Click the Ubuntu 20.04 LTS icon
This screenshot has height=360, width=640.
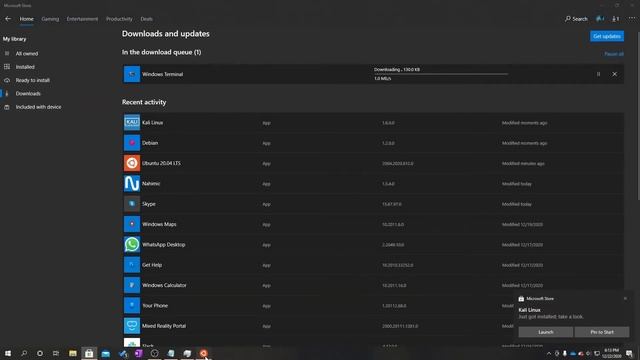132,163
